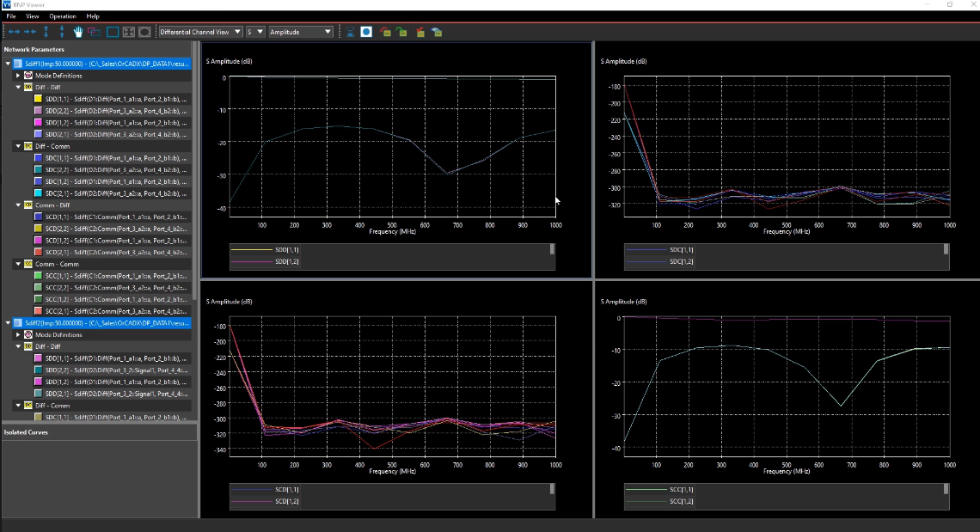Click the blue circle toolbar icon
The height and width of the screenshot is (532, 980).
366,32
